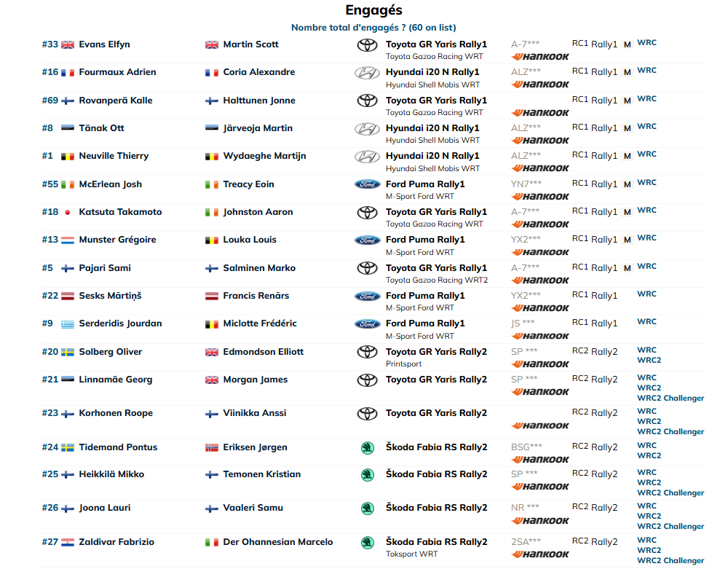Select WRC2 Challenger in Zaldivar Fabrizio row

670,561
